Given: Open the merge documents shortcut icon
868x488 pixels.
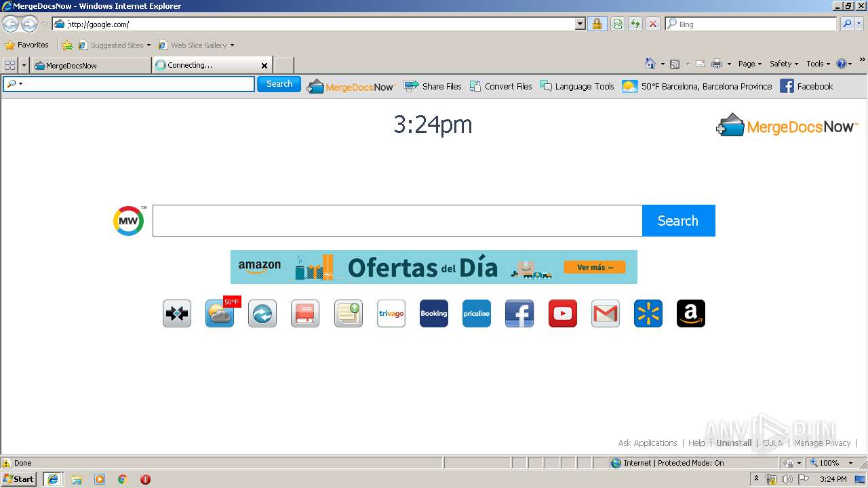Looking at the screenshot, I should [177, 314].
